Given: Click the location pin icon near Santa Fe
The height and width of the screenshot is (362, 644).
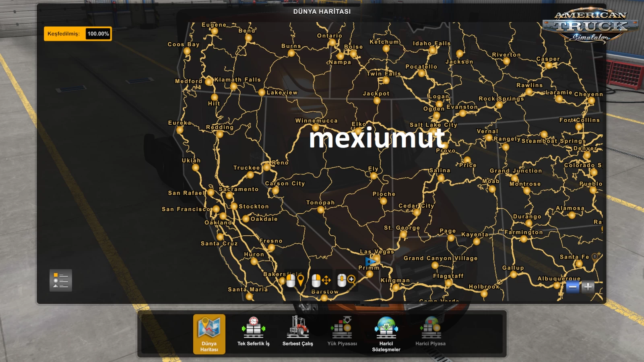Looking at the screenshot, I should (x=594, y=256).
